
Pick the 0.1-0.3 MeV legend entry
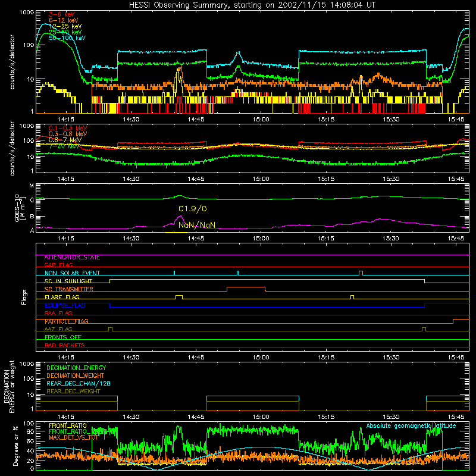(68, 128)
